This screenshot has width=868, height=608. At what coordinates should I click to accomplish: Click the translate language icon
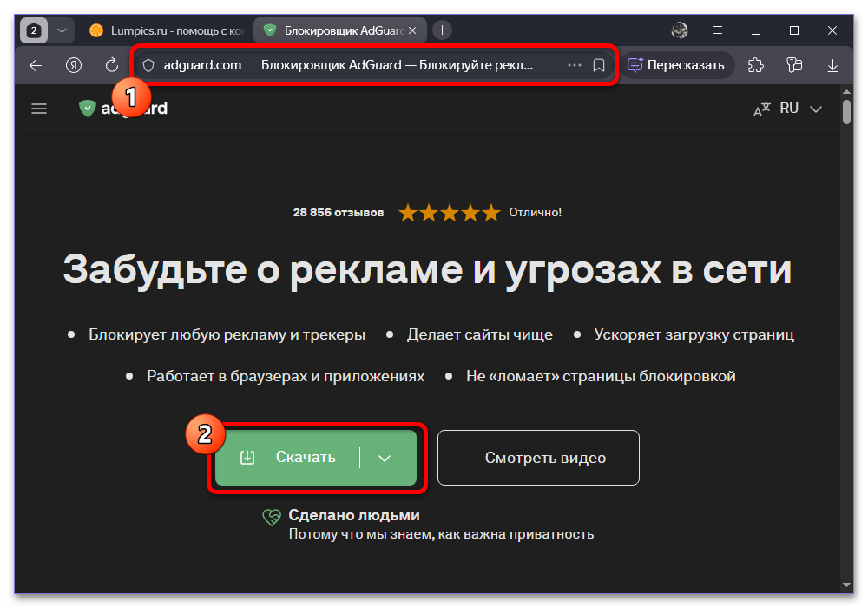tap(762, 109)
